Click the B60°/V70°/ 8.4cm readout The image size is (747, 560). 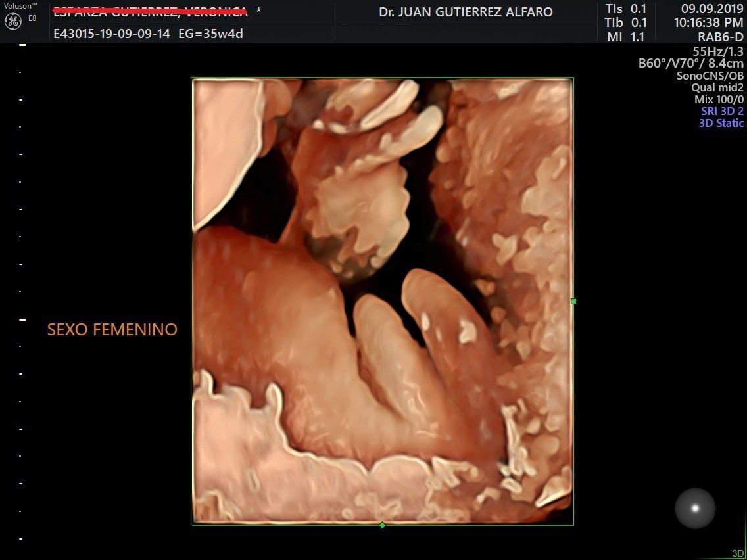[x=691, y=63]
